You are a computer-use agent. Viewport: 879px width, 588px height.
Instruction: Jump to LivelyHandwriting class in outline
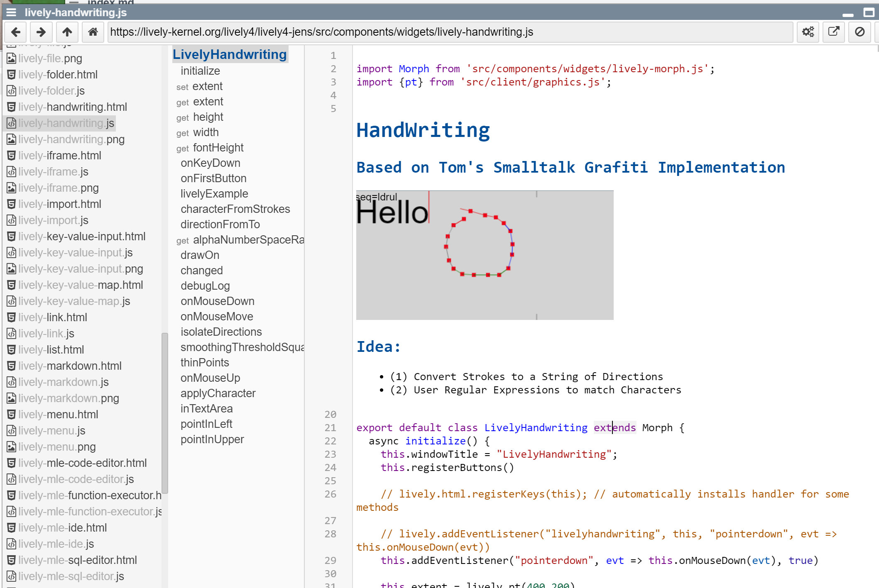click(230, 54)
